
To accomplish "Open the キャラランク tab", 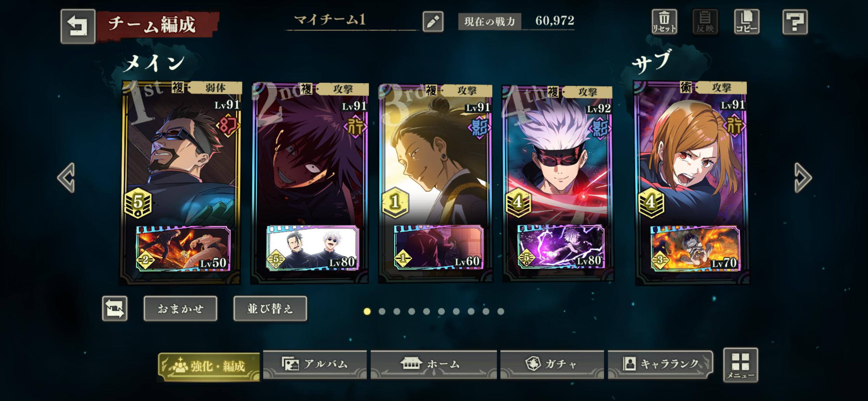I will [x=661, y=364].
